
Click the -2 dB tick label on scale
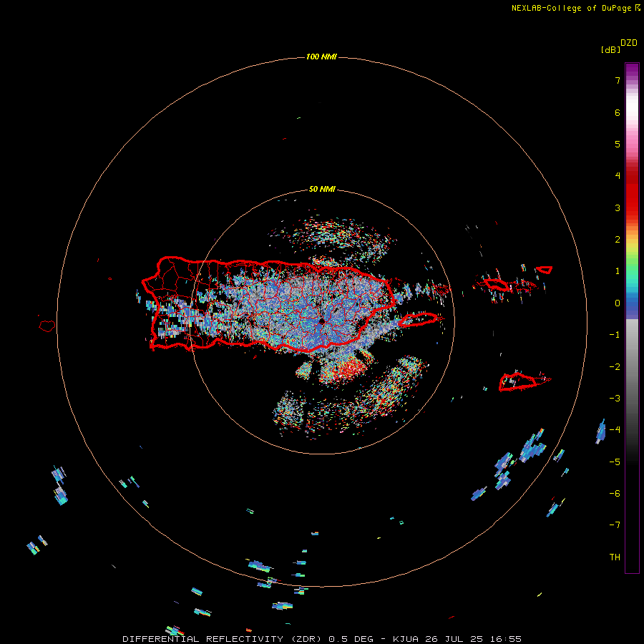pyautogui.click(x=615, y=367)
